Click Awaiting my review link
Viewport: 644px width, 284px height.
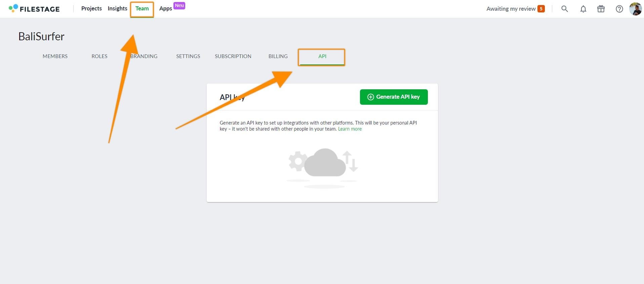point(511,9)
